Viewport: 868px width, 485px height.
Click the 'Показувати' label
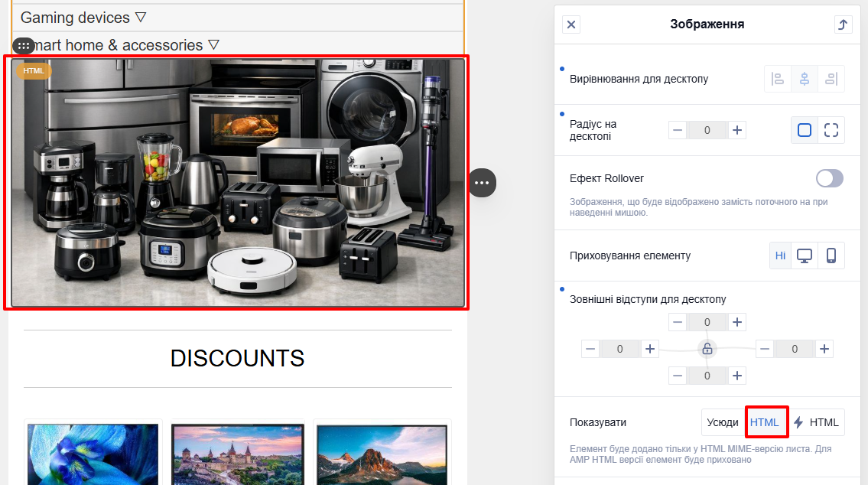(x=598, y=422)
